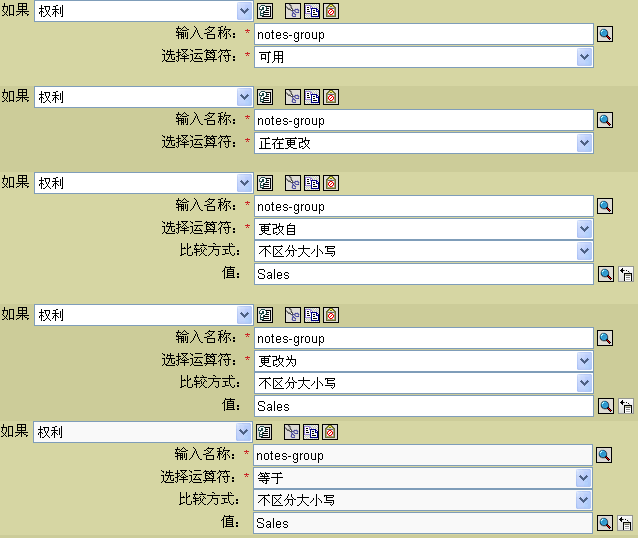Browse entitlement name for the 正在更改 condition
The image size is (638, 538).
point(605,120)
